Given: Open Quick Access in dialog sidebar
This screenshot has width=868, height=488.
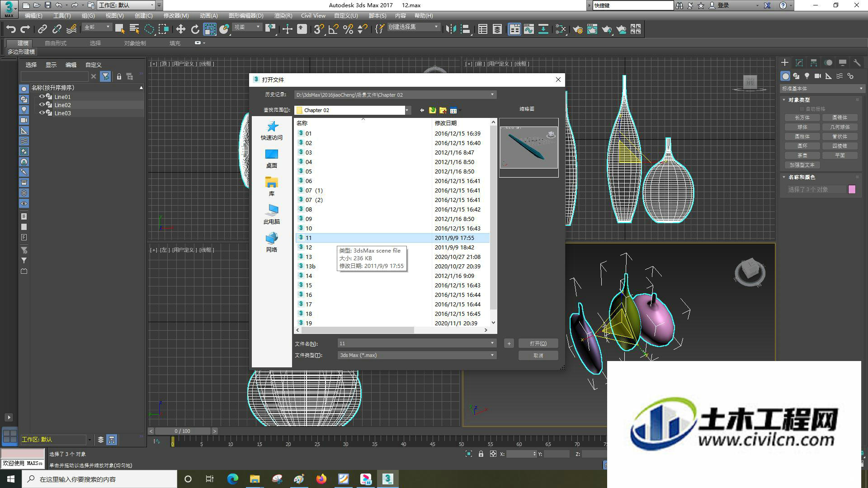Looking at the screenshot, I should [x=272, y=131].
